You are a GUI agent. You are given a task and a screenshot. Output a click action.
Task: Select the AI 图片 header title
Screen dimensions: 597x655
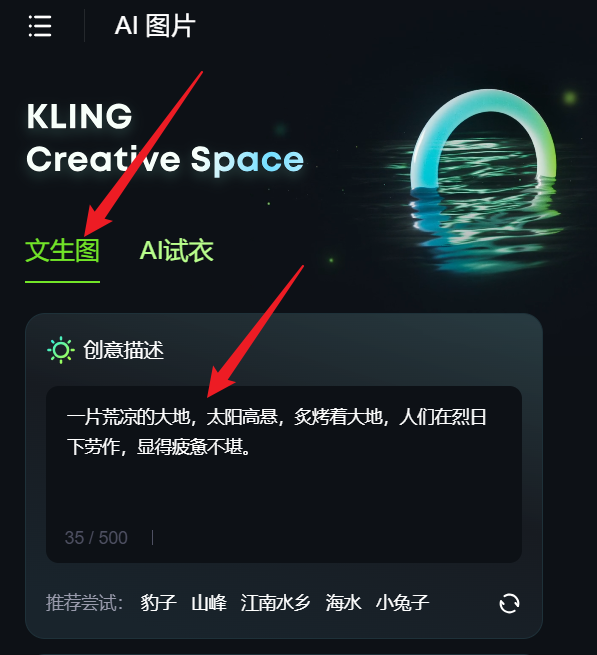coord(155,25)
